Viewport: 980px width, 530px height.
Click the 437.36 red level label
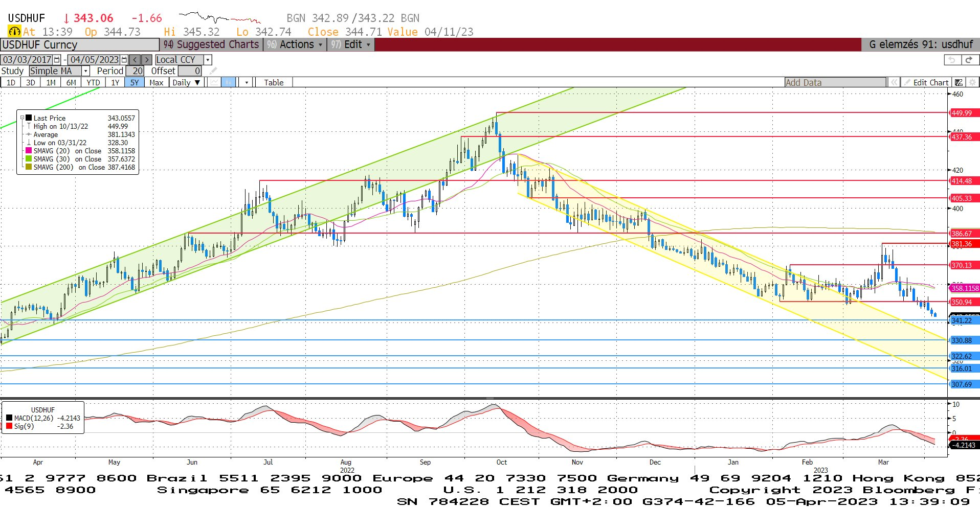pyautogui.click(x=964, y=137)
